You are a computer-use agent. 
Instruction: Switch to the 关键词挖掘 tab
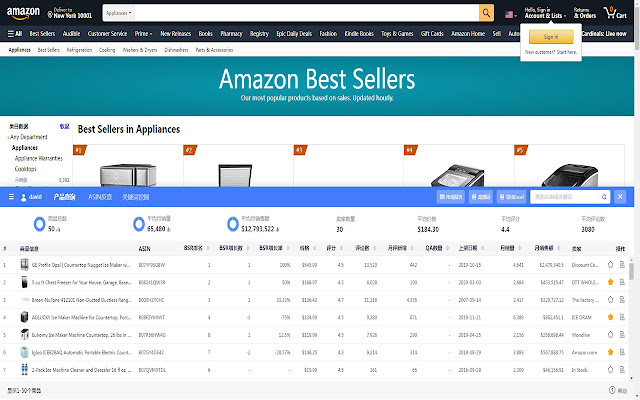coord(136,197)
